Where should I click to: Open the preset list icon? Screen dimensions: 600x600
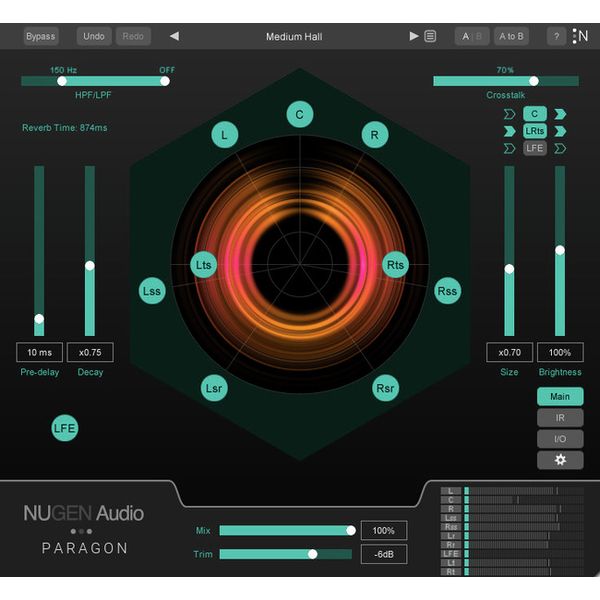(x=430, y=36)
